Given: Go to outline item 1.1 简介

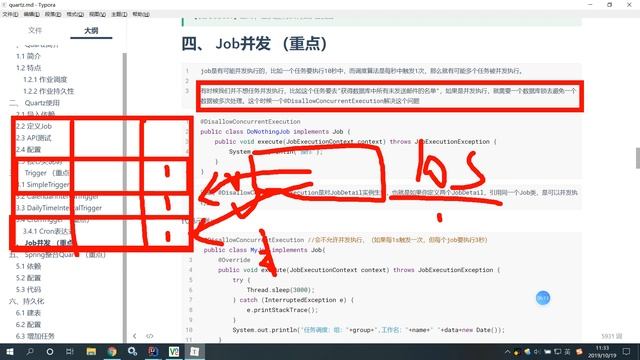Looking at the screenshot, I should point(28,56).
